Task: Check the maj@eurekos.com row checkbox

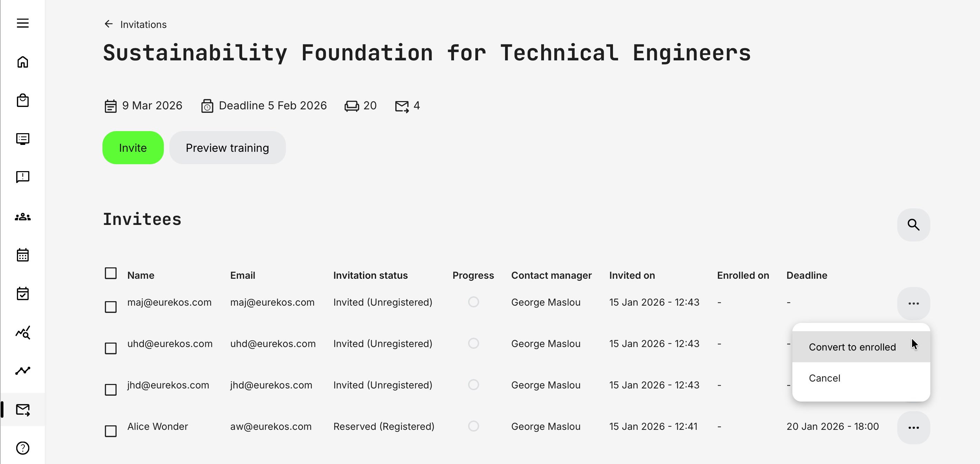Action: [x=111, y=307]
